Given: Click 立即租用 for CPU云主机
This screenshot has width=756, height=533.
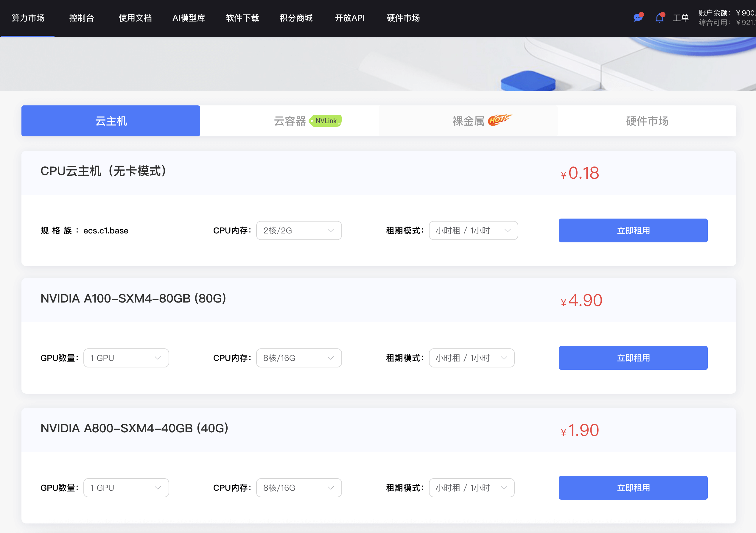Looking at the screenshot, I should 633,230.
